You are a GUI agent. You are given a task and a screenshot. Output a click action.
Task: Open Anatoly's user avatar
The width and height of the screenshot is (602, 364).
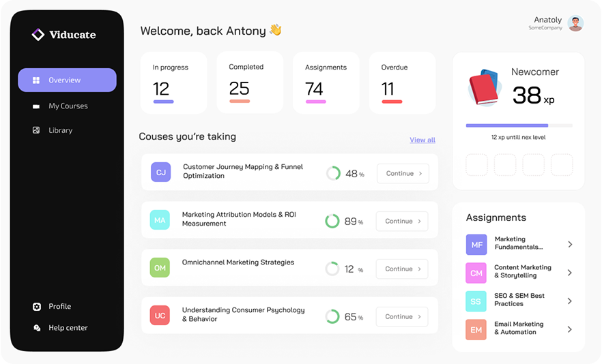tap(575, 23)
